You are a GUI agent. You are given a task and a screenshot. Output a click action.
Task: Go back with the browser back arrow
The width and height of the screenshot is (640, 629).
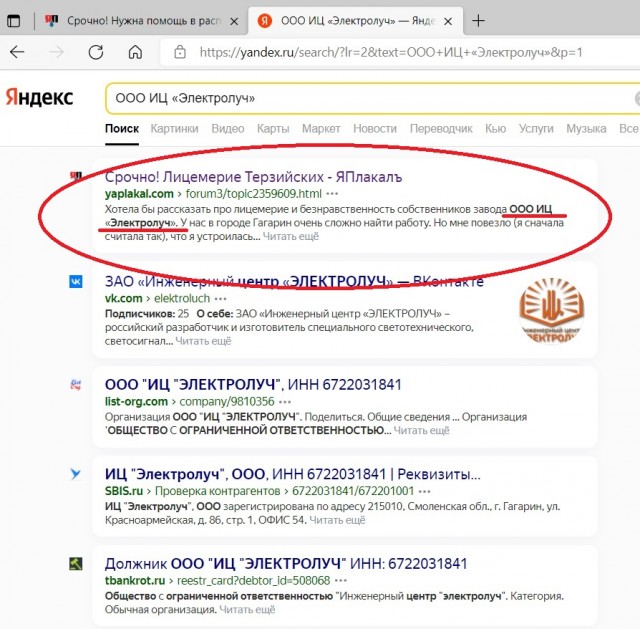pyautogui.click(x=17, y=52)
